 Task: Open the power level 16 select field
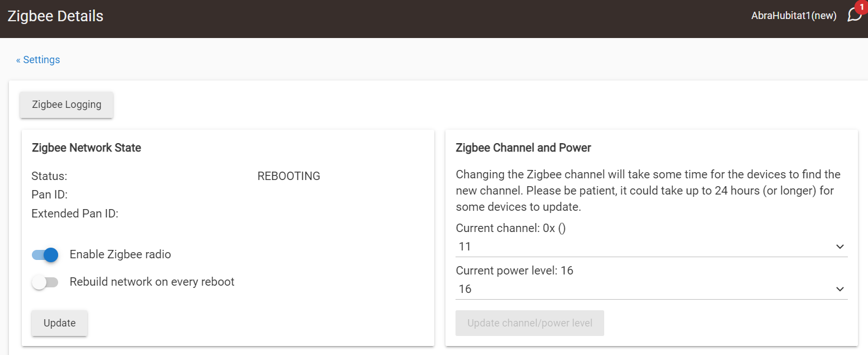[652, 289]
